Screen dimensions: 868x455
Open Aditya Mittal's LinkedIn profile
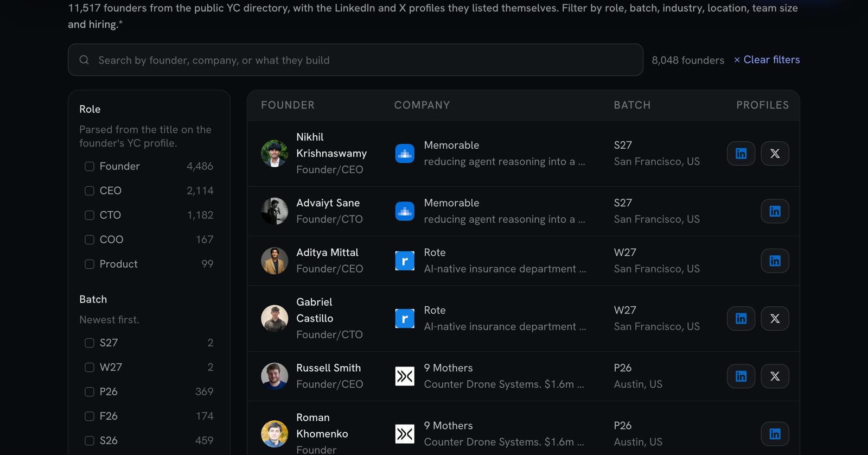point(775,261)
